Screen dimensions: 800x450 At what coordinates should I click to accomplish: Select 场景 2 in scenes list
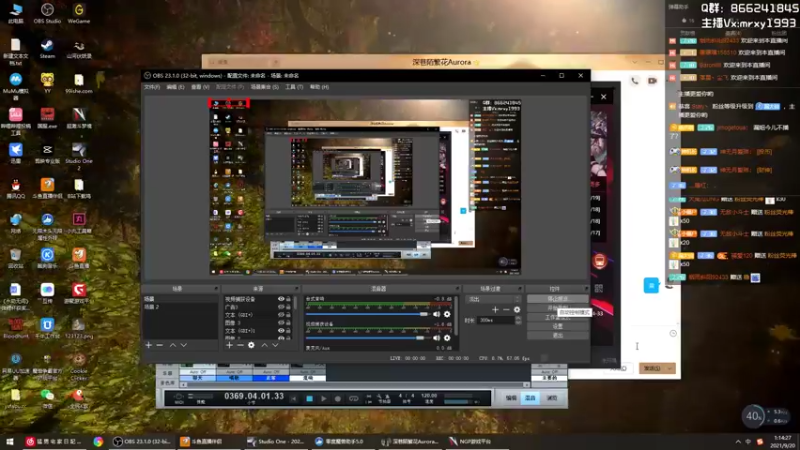click(x=181, y=307)
